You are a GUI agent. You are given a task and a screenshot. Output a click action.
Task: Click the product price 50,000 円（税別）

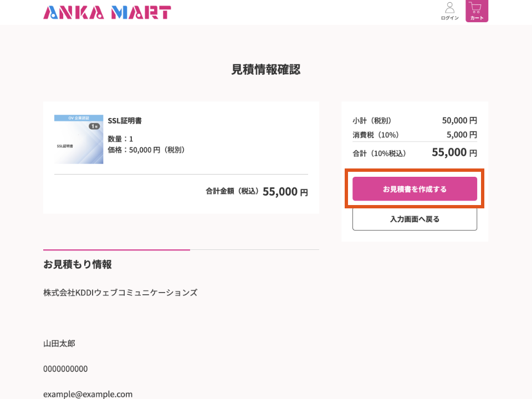146,150
